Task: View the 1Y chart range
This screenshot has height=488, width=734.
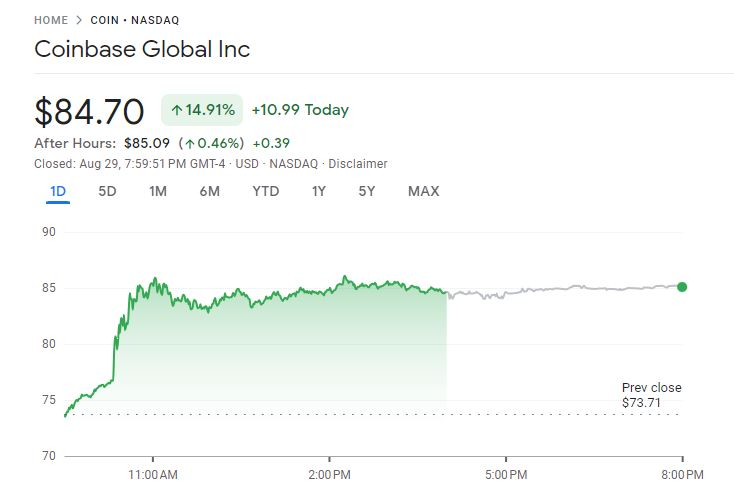Action: tap(319, 191)
